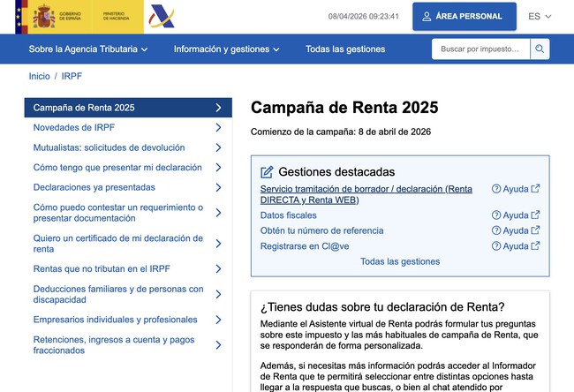Click chevron next to Novedades de IRPF
This screenshot has width=574, height=392.
pos(218,127)
